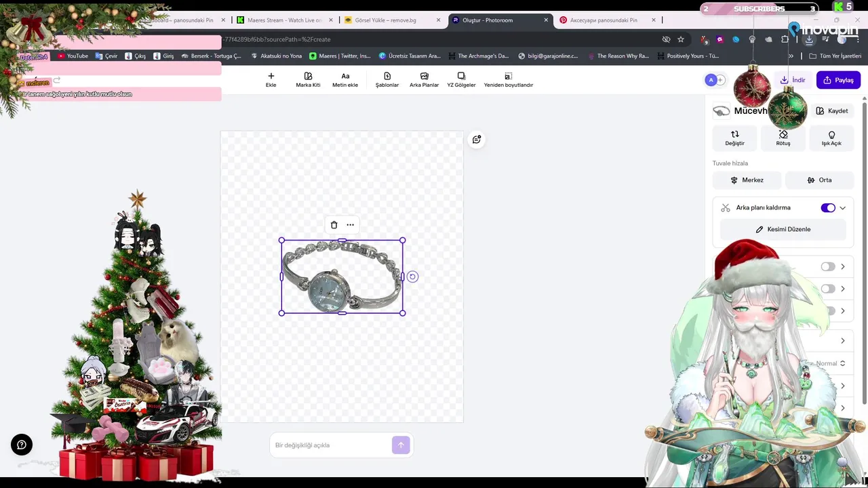Open the media control icon in Chrome toolbar

pos(825,39)
